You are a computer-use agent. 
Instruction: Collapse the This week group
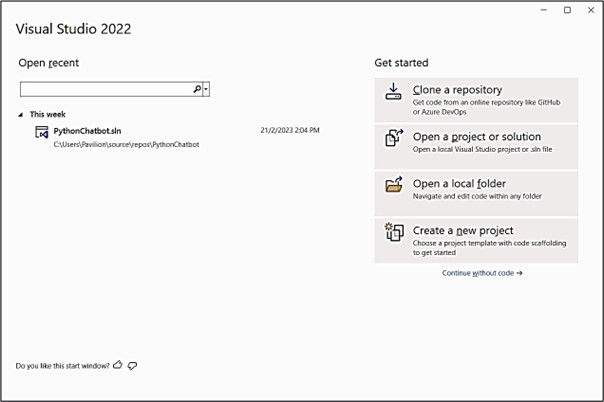click(21, 115)
